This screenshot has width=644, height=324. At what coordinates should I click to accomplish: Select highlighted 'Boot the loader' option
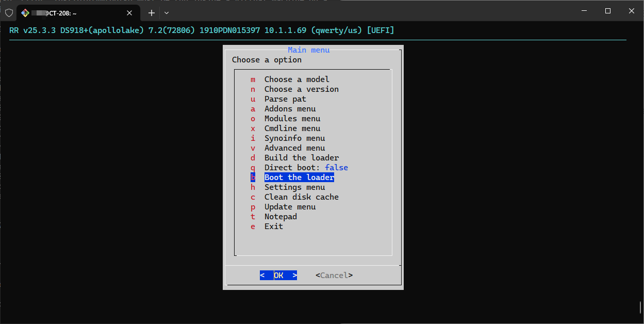click(x=299, y=177)
